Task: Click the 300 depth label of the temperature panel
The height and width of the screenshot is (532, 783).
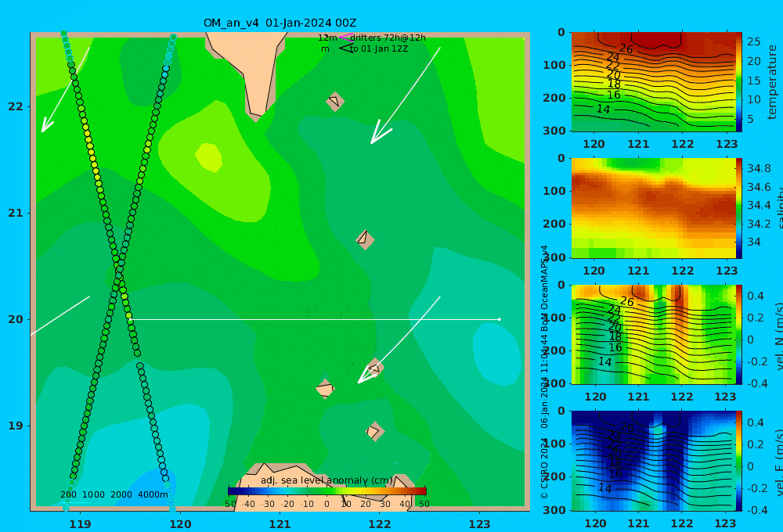Action: click(x=554, y=130)
